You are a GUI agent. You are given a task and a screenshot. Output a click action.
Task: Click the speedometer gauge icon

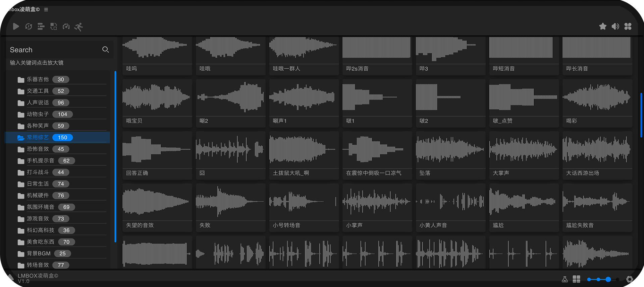[x=66, y=26]
